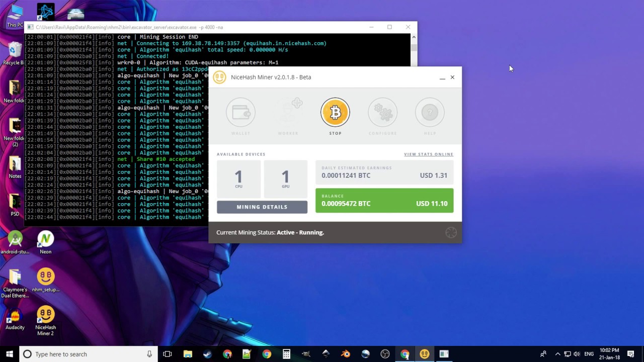
Task: Maximize the excavator console window
Action: (389, 27)
